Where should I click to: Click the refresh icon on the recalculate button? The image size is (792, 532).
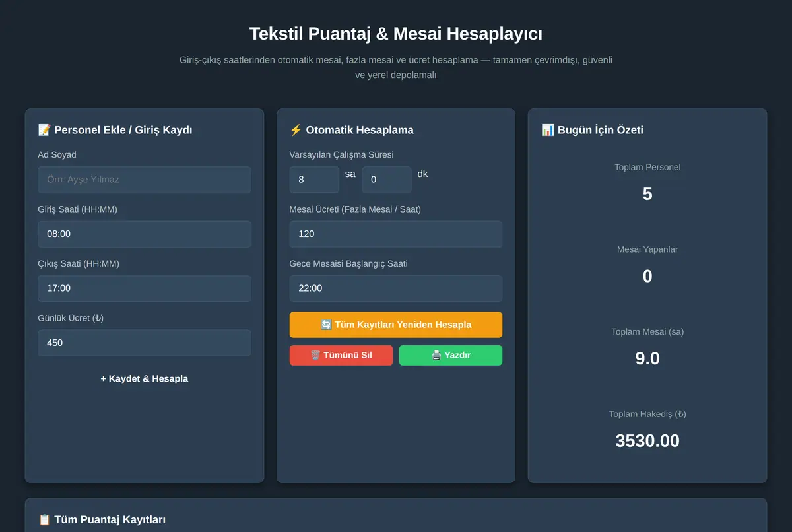(326, 325)
